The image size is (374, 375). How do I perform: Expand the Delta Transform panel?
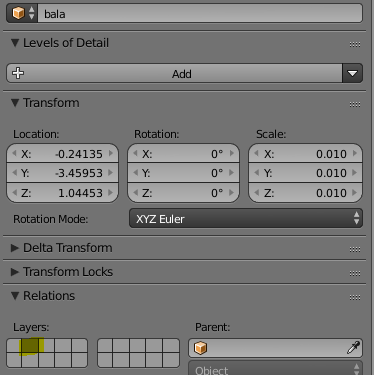pyautogui.click(x=15, y=248)
